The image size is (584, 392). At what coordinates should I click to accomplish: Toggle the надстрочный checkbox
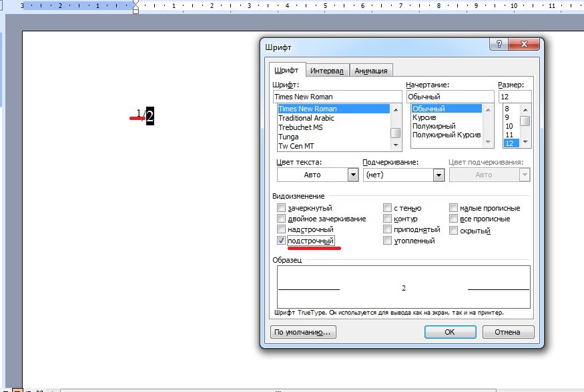[x=281, y=230]
